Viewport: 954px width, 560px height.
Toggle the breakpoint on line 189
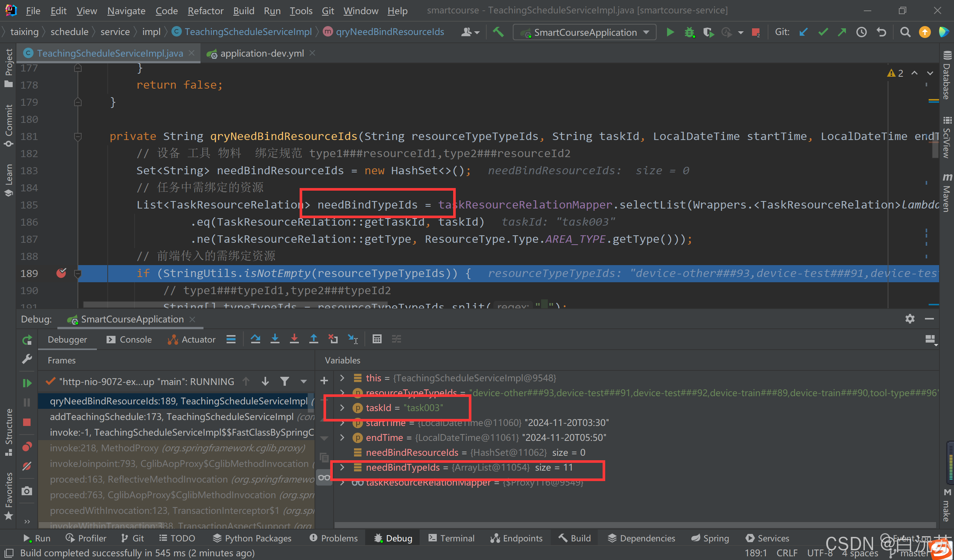click(61, 273)
